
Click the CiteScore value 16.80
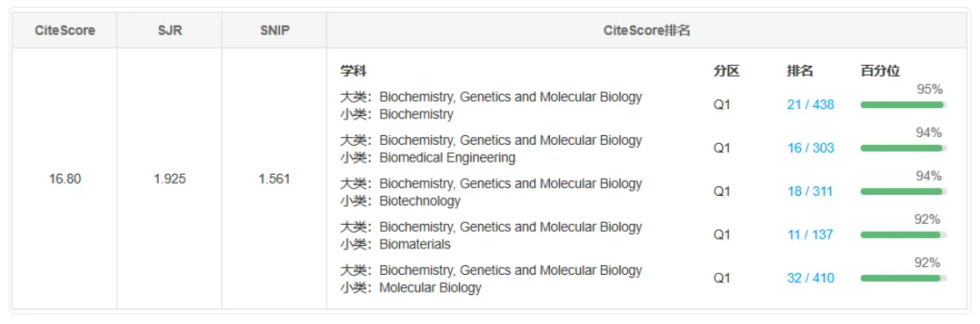[x=65, y=179]
